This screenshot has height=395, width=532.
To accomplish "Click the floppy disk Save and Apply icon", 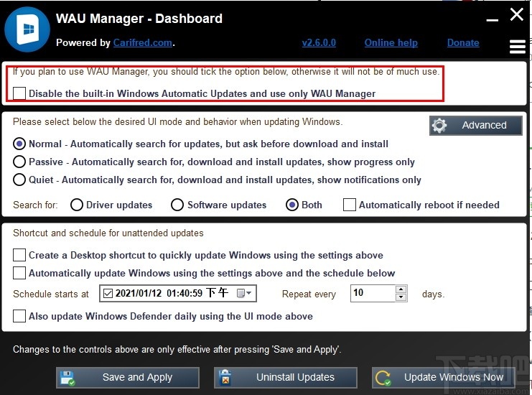I will pyautogui.click(x=67, y=378).
